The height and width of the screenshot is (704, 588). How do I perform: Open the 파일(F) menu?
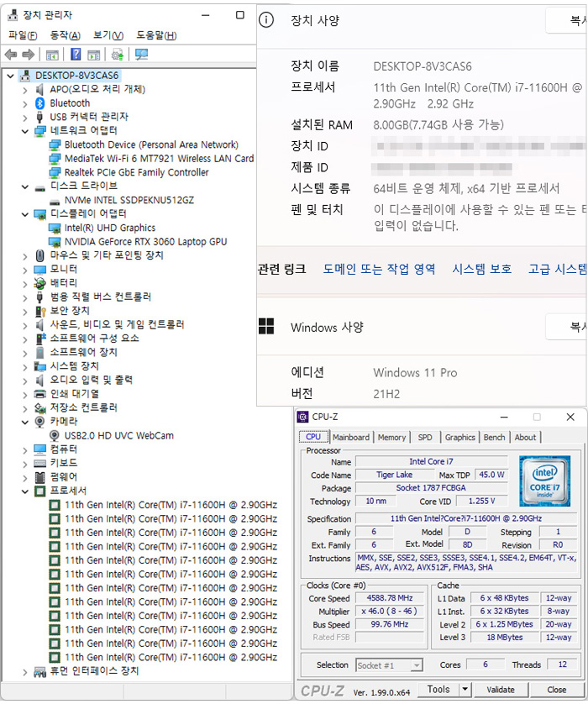click(x=23, y=35)
